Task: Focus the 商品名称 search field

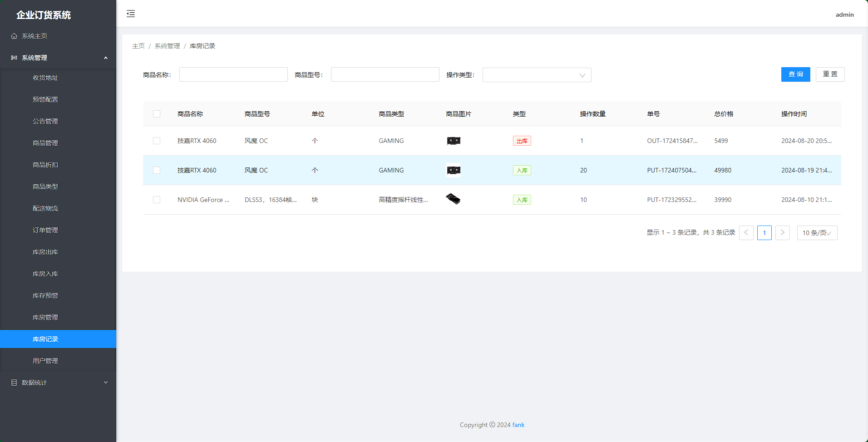Action: tap(233, 74)
